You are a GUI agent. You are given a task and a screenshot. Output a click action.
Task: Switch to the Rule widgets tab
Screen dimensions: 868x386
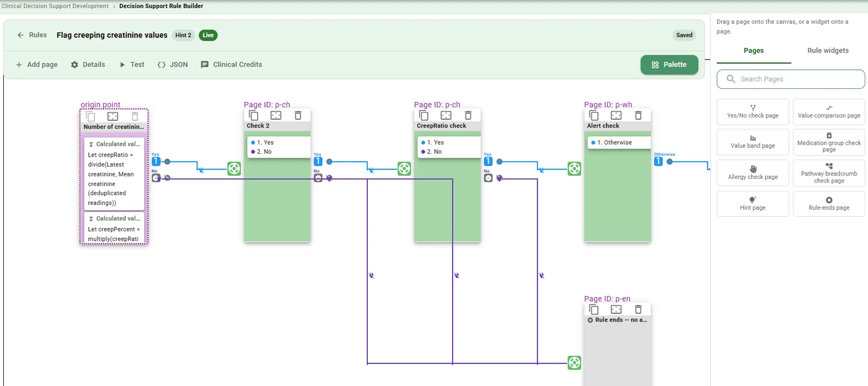point(828,50)
